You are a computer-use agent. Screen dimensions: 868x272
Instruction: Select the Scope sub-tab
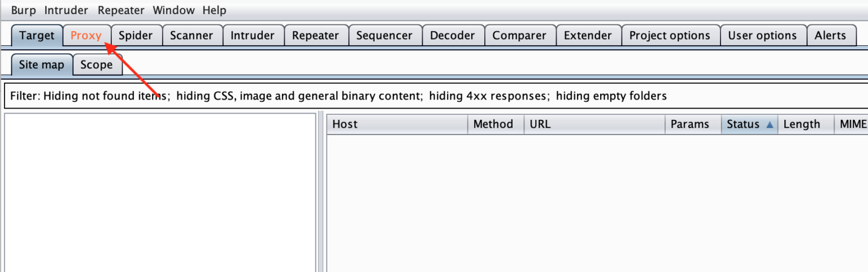(x=97, y=64)
